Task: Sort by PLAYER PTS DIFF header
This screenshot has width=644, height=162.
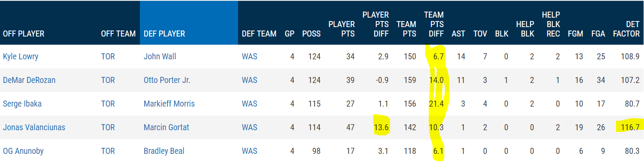Action: click(375, 24)
